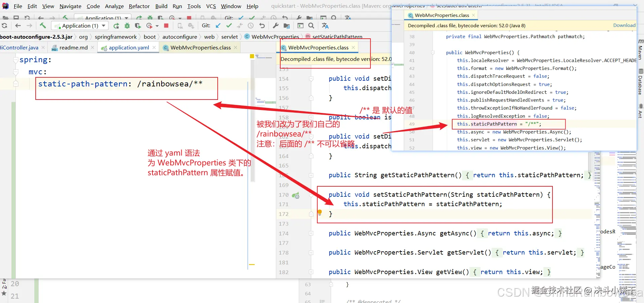The image size is (644, 303).
Task: Click the Spring bean gutter icon at line 170
Action: (295, 195)
